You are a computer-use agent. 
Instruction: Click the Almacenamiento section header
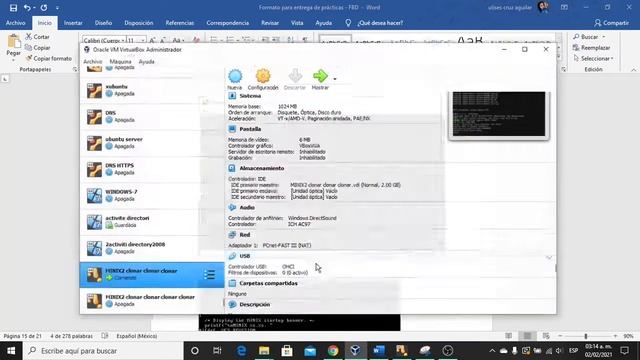[x=262, y=168]
